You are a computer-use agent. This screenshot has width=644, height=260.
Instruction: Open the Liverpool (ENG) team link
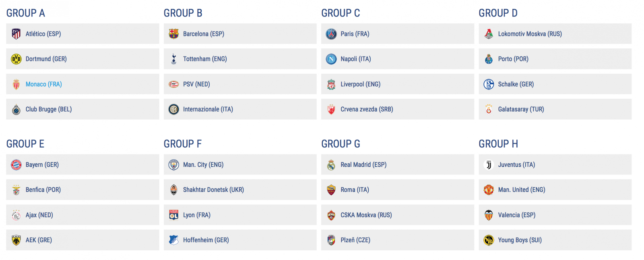[360, 84]
